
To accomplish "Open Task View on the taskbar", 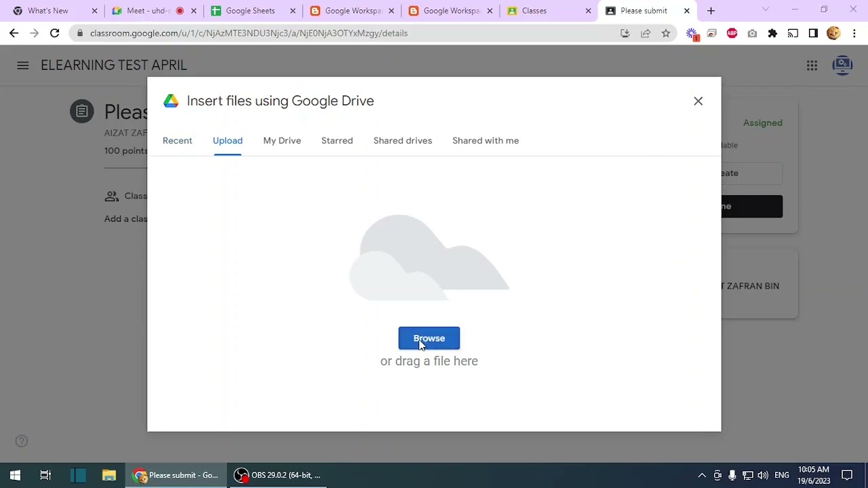I will (45, 475).
